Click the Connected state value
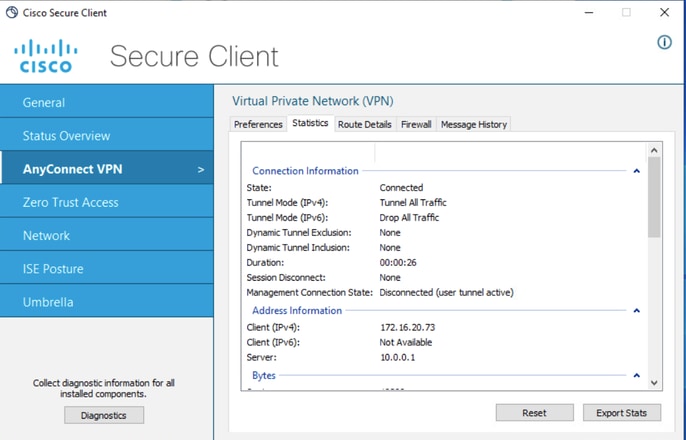The image size is (686, 440). coord(401,188)
